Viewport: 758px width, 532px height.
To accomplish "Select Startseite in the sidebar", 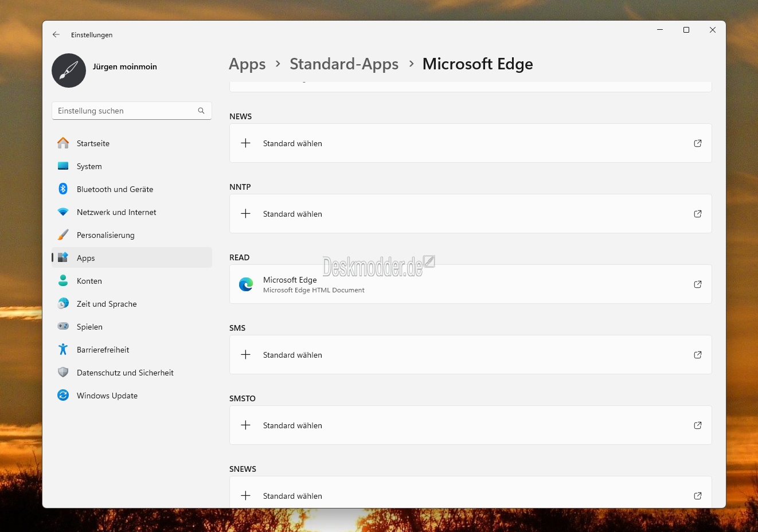I will pyautogui.click(x=132, y=143).
